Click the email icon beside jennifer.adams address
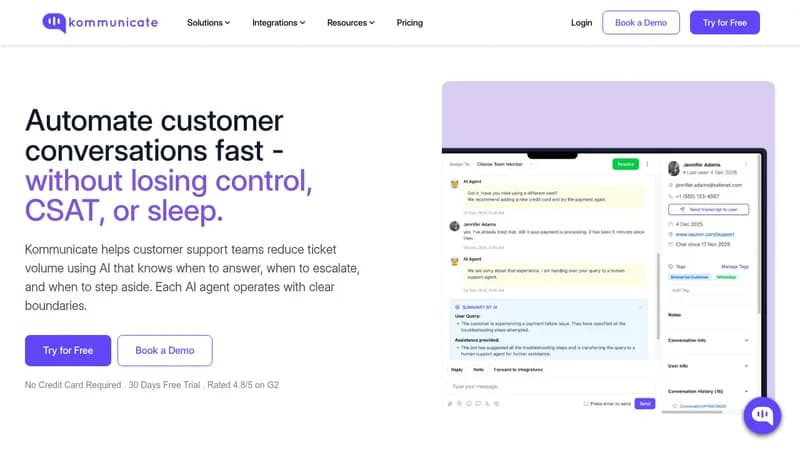The width and height of the screenshot is (800, 450). click(x=671, y=185)
